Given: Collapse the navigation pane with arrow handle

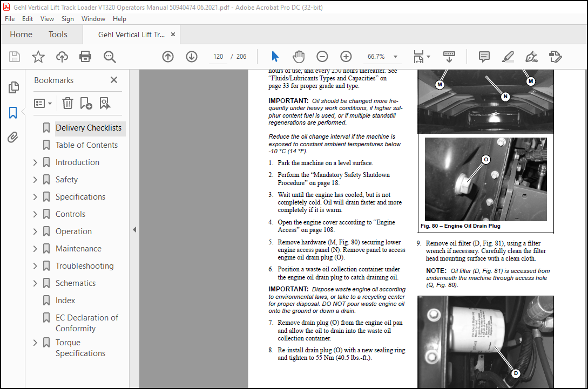Looking at the screenshot, I should [x=134, y=230].
